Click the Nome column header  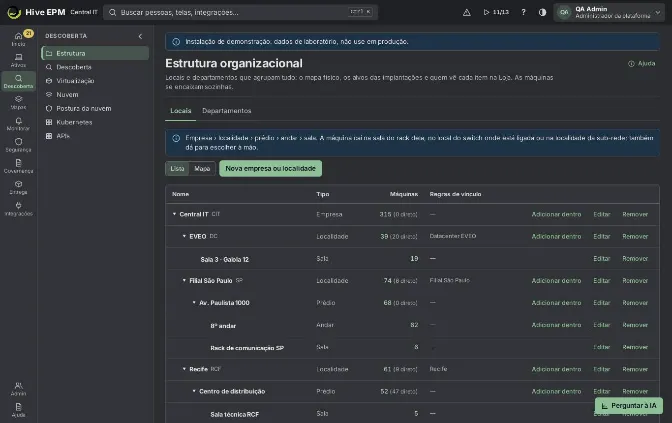(180, 194)
